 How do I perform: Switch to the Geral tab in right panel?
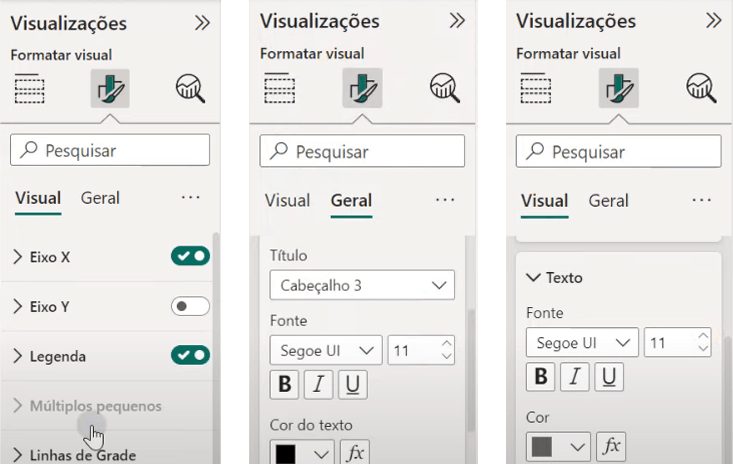click(x=608, y=201)
